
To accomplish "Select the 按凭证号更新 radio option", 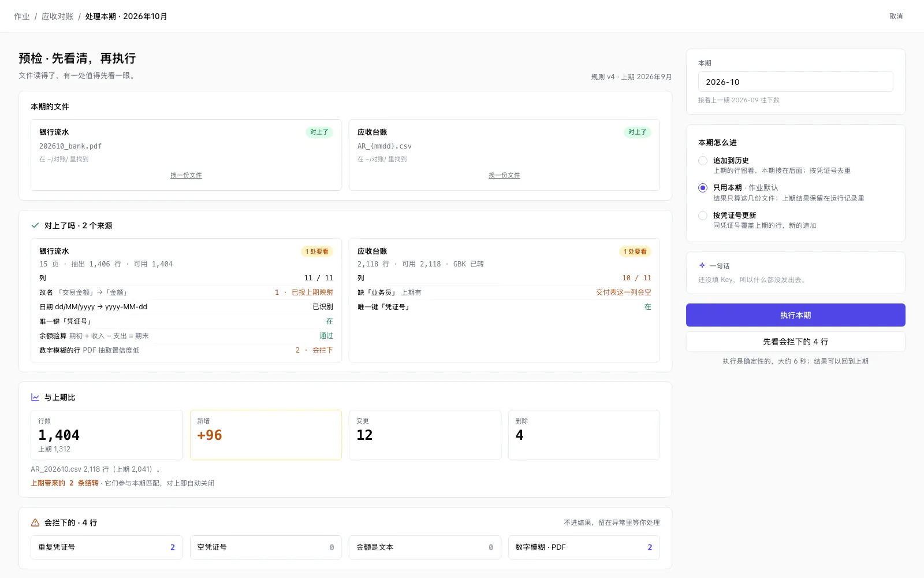I will pos(703,216).
